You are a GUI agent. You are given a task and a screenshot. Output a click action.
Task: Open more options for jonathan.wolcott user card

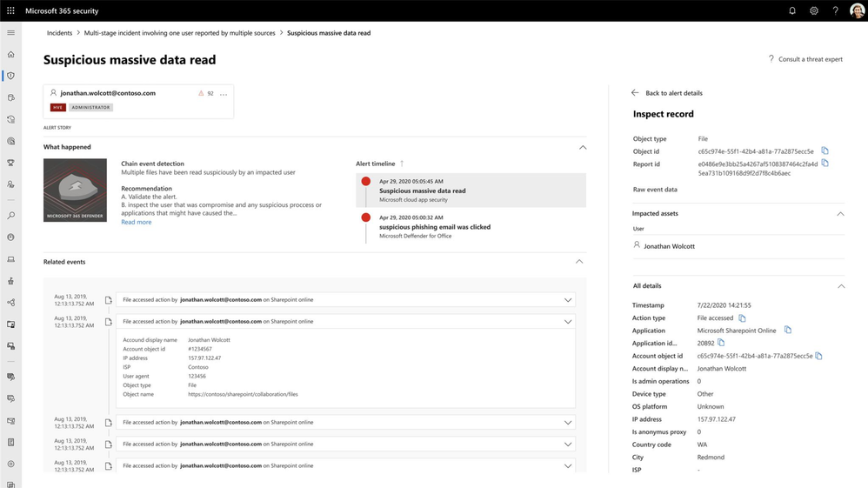tap(224, 94)
